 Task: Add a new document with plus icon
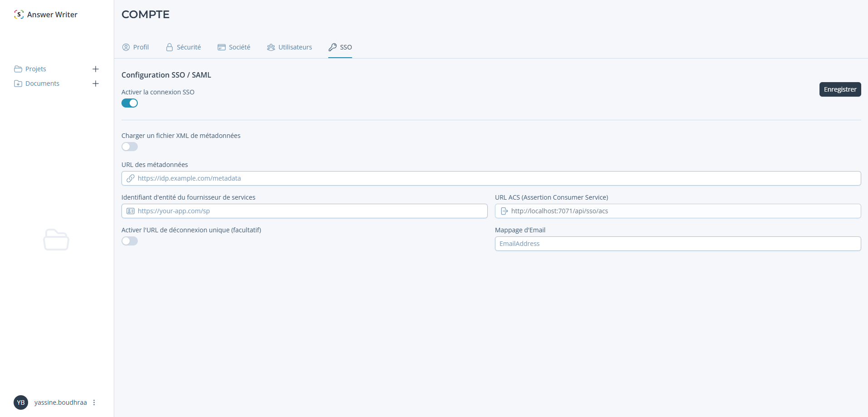pyautogui.click(x=96, y=83)
